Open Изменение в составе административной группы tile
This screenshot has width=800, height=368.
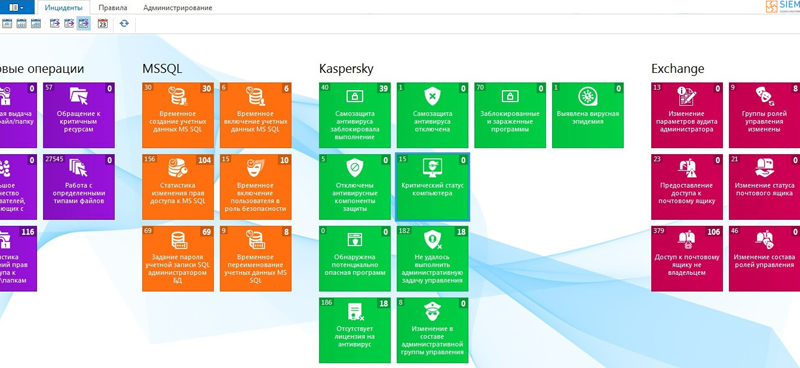click(x=433, y=330)
